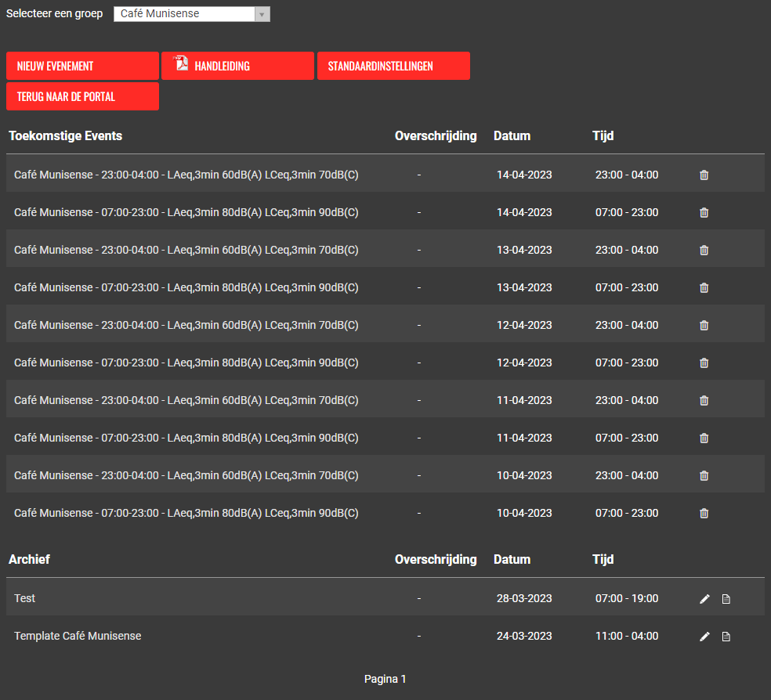Open report for archived Test event

[726, 599]
